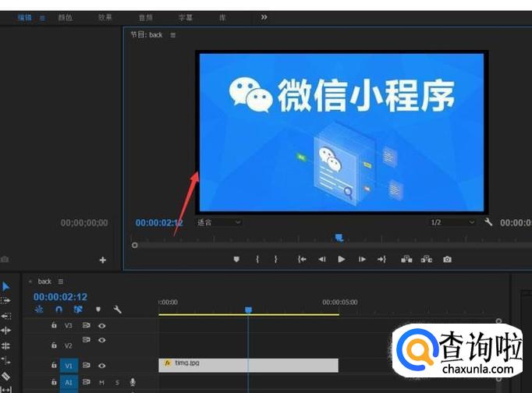Toggle timeline Snap magnet
This screenshot has width=532, height=393.
coord(59,310)
